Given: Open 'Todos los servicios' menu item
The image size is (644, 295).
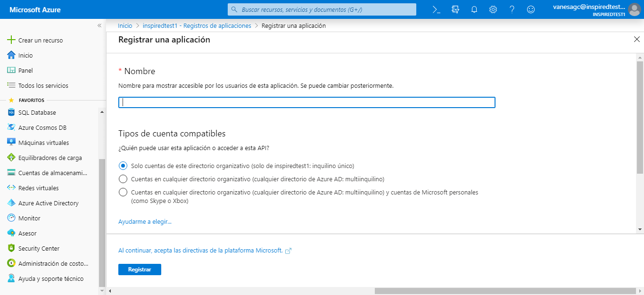Looking at the screenshot, I should coord(43,85).
